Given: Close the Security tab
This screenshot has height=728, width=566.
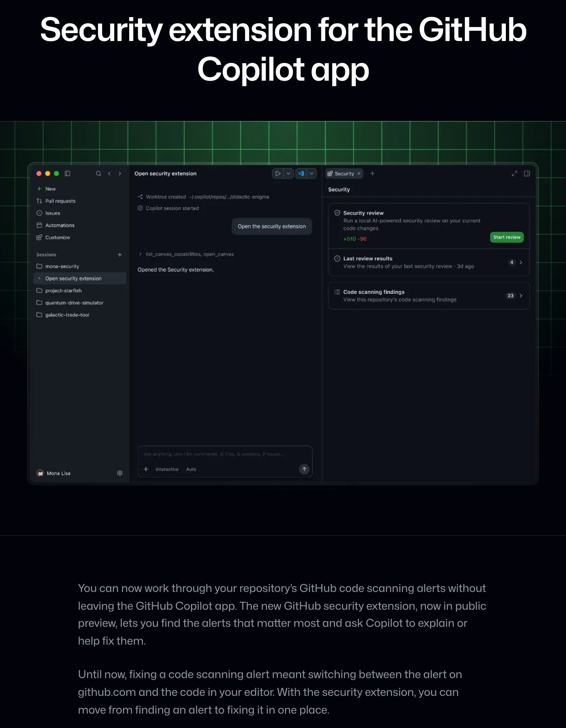Looking at the screenshot, I should 359,174.
